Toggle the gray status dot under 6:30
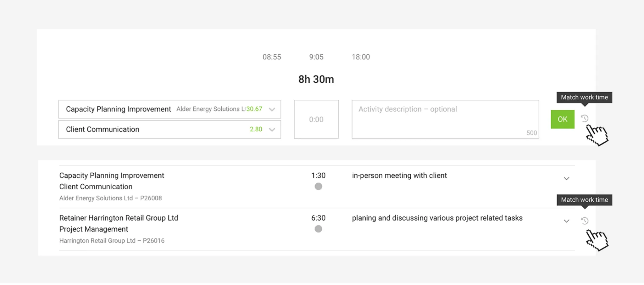This screenshot has height=285, width=644. point(318,229)
